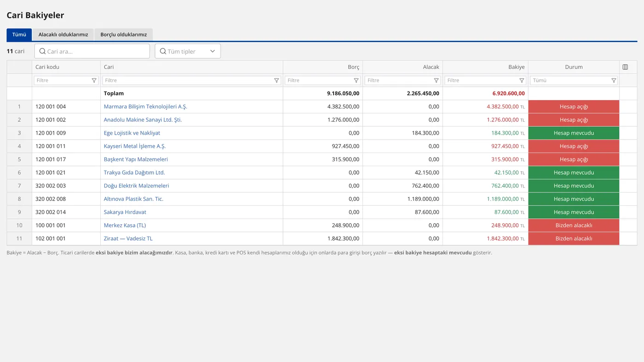The height and width of the screenshot is (362, 644).
Task: Click Borç value 927.450,00
Action: 345,146
